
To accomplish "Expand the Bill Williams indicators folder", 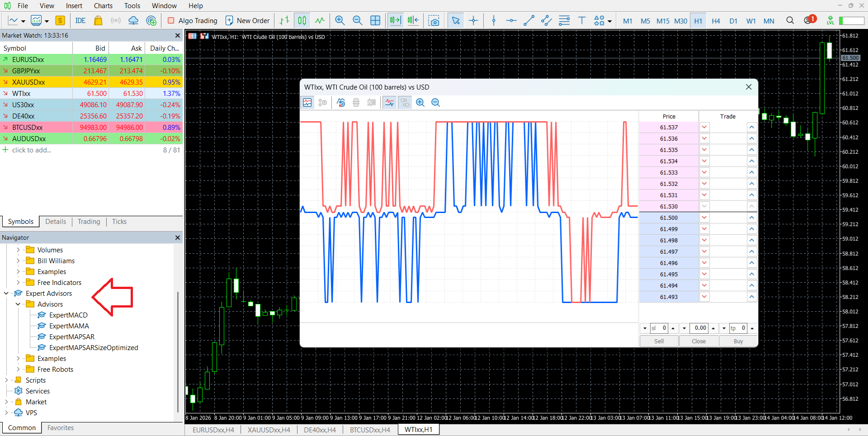I will (x=18, y=261).
